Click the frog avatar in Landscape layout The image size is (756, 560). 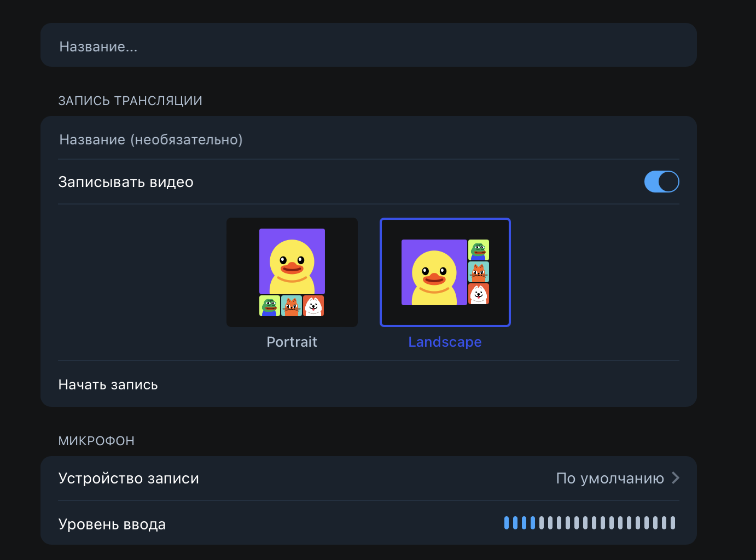479,250
